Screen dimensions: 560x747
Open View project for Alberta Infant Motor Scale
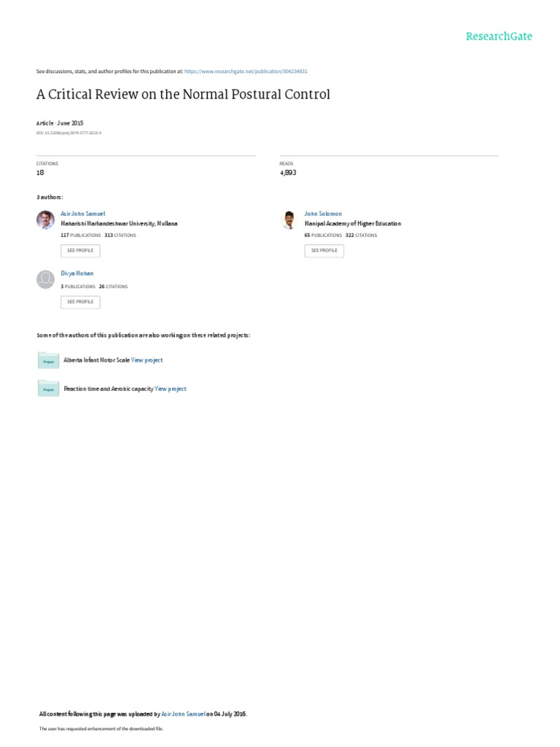pos(147,360)
